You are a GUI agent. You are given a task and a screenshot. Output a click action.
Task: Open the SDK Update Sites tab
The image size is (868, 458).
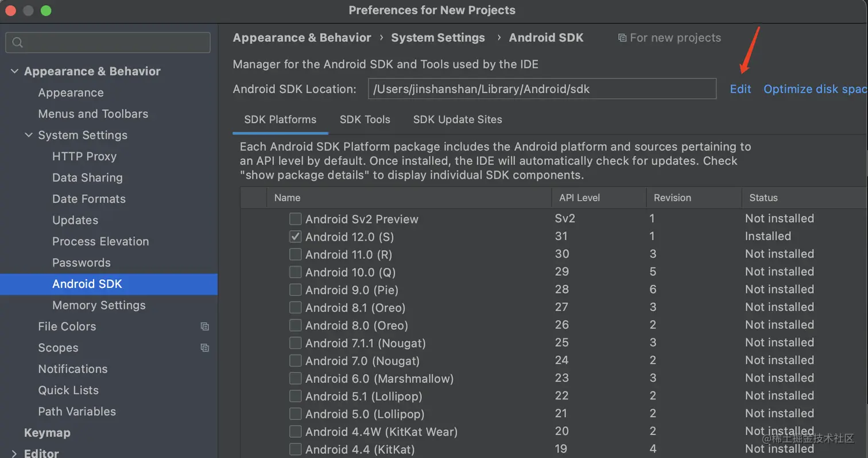coord(458,120)
